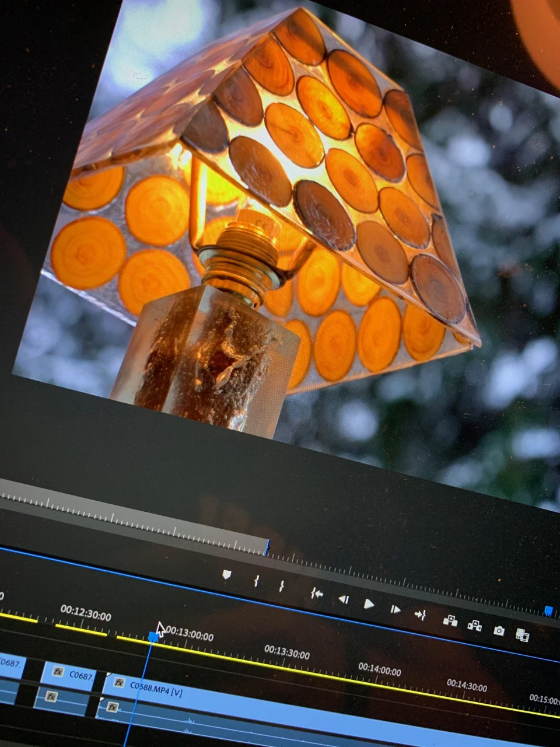Export a frame with the camera icon
The width and height of the screenshot is (560, 747).
pyautogui.click(x=499, y=630)
